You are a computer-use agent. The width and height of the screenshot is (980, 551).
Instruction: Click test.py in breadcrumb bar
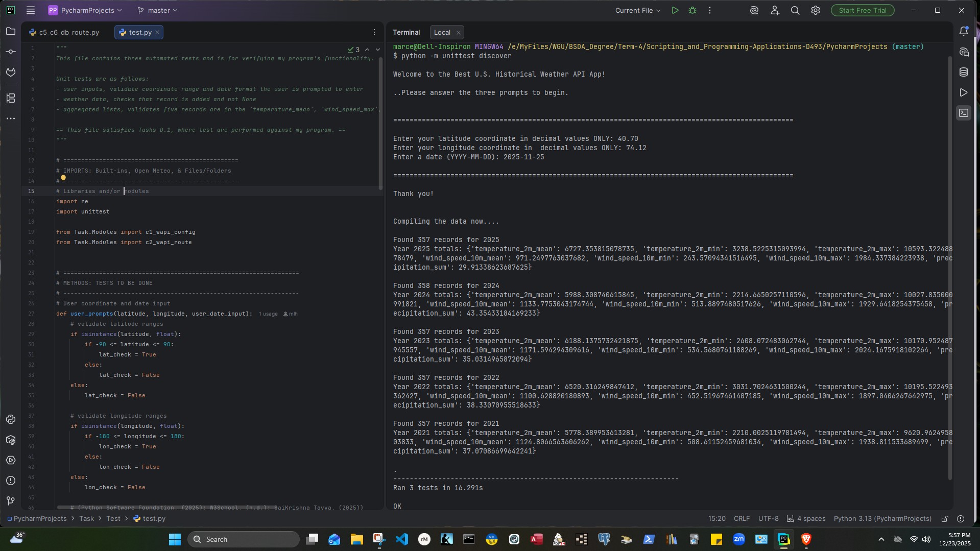click(150, 519)
